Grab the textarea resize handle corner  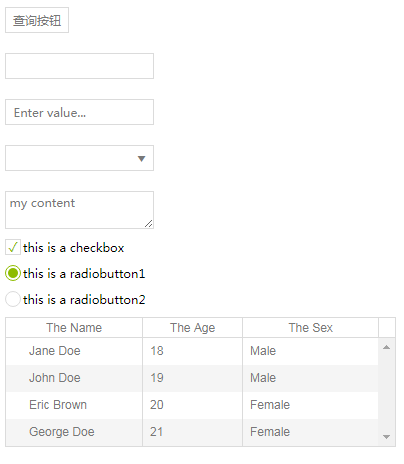click(149, 224)
